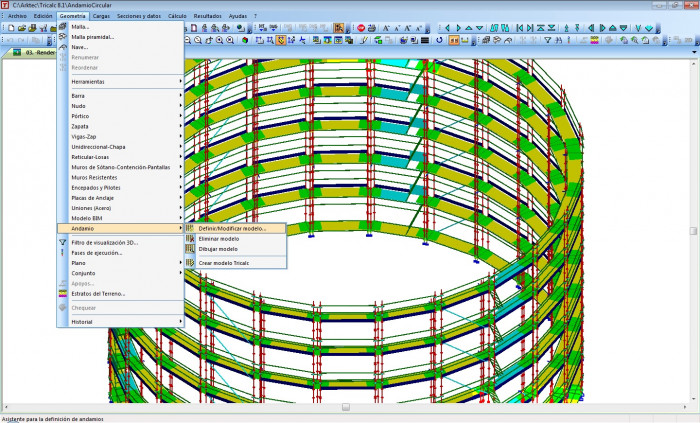This screenshot has width=700, height=423.
Task: Click the vertical scrollbar thumb
Action: [693, 230]
